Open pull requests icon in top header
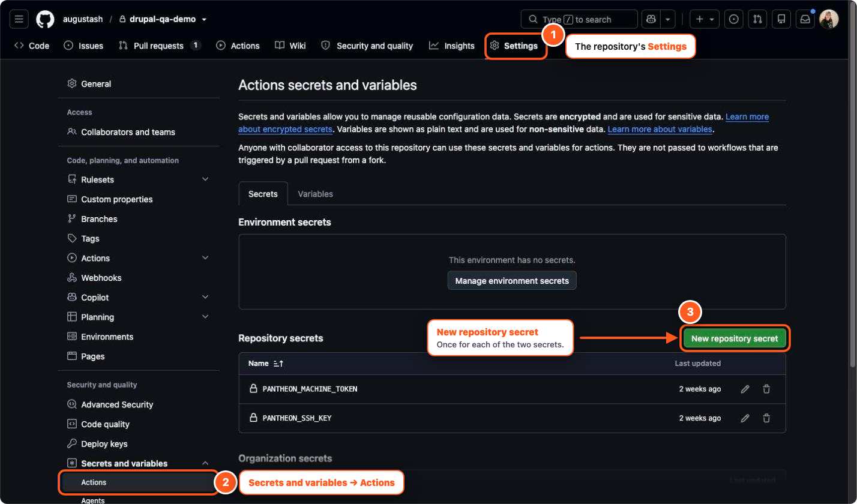The height and width of the screenshot is (504, 857). [x=757, y=19]
